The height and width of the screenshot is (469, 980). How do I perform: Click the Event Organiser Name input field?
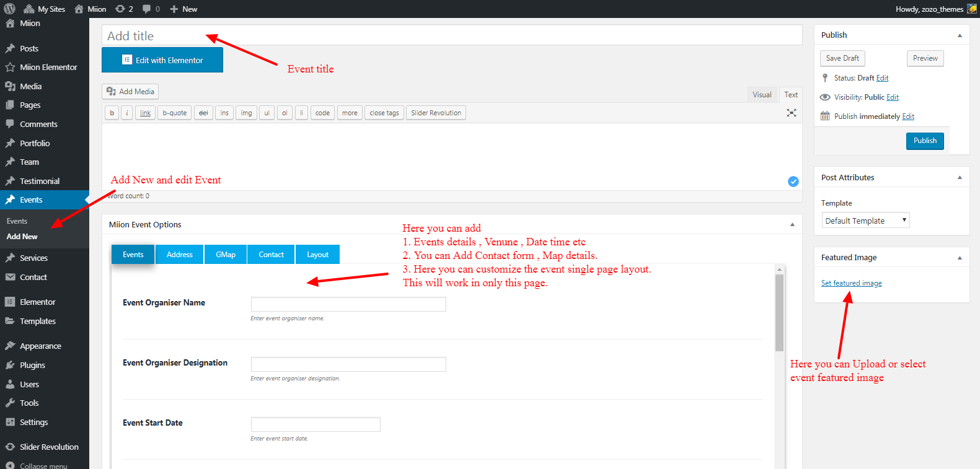pyautogui.click(x=348, y=304)
